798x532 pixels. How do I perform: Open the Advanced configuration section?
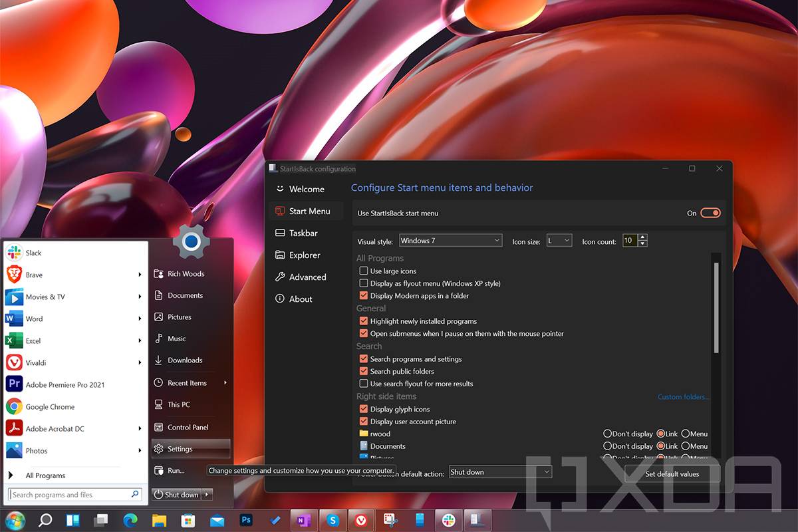click(x=307, y=277)
